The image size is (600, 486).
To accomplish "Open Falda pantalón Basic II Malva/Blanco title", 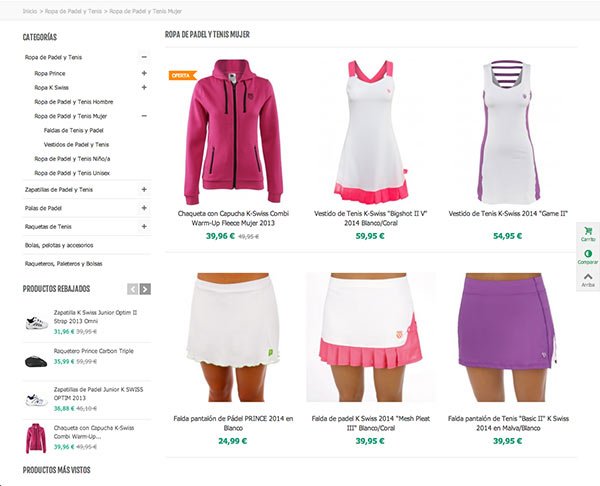I will (x=508, y=423).
